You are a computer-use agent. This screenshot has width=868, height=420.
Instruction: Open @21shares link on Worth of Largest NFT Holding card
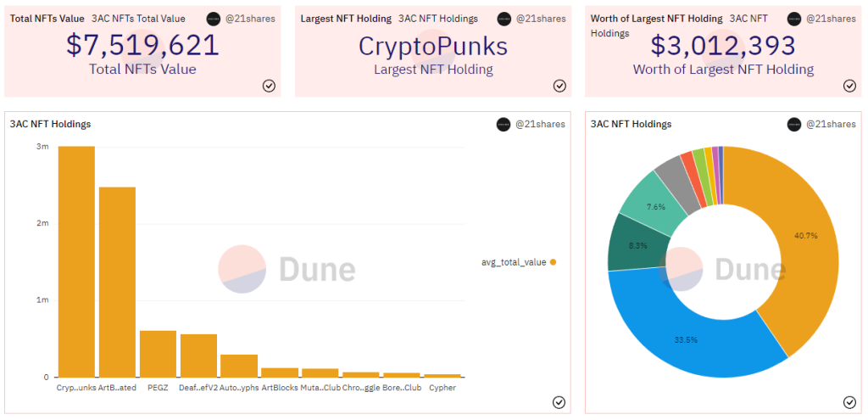coord(831,19)
